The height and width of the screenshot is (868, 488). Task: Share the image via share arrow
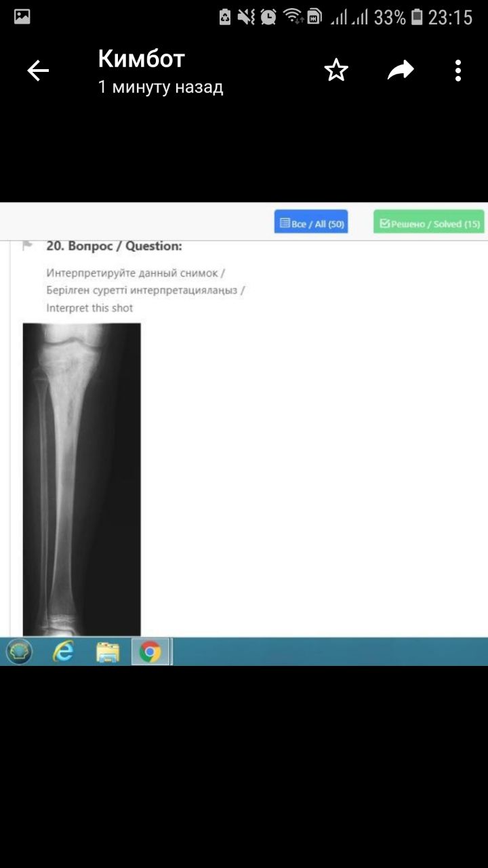tap(401, 70)
